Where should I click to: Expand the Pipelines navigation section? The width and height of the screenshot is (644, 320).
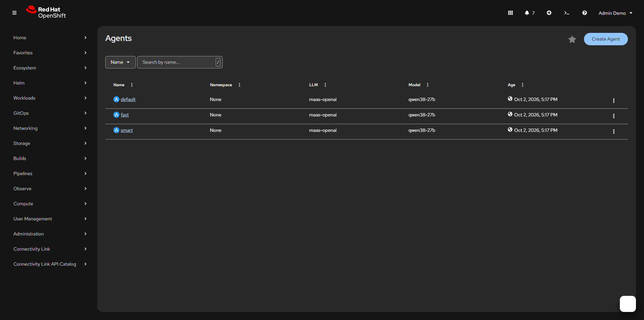(50, 173)
